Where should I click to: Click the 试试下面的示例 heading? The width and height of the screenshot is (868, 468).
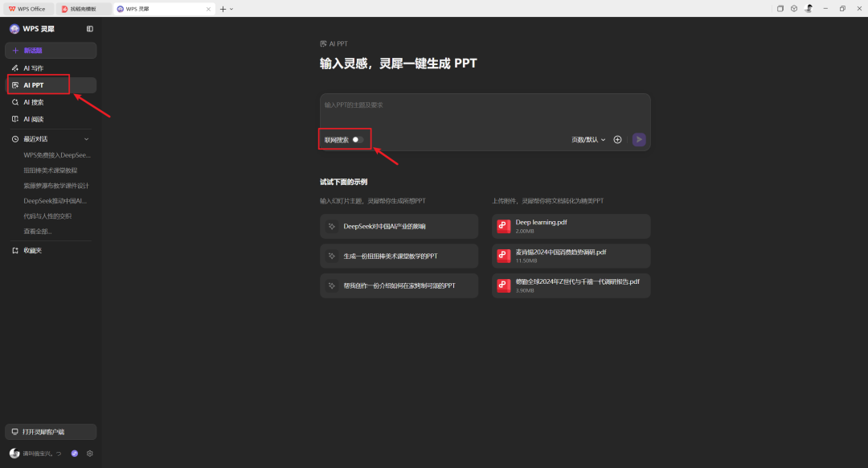pos(344,183)
